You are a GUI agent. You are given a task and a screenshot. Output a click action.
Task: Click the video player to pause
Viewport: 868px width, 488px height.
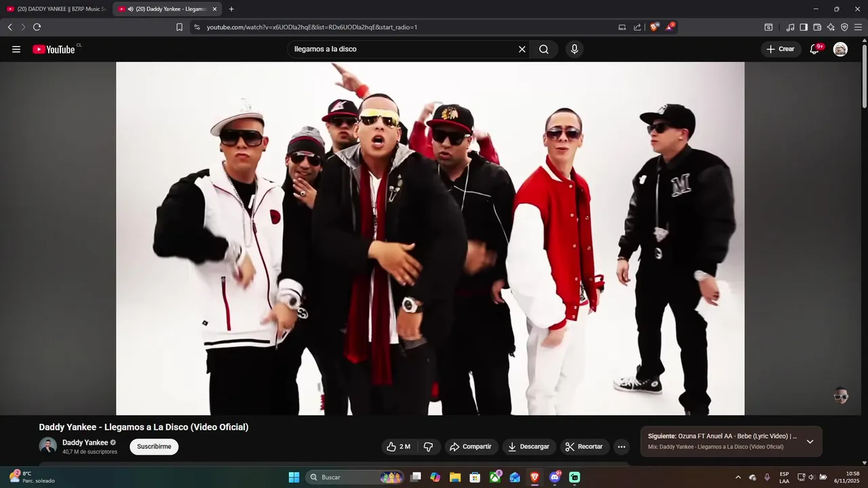430,239
